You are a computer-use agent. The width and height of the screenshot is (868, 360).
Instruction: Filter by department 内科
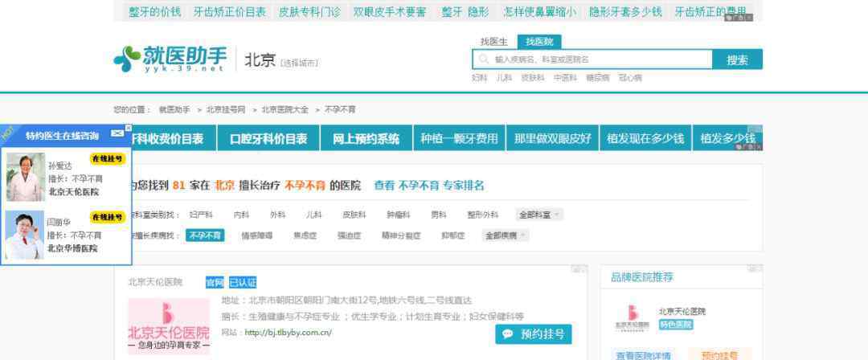pyautogui.click(x=241, y=215)
